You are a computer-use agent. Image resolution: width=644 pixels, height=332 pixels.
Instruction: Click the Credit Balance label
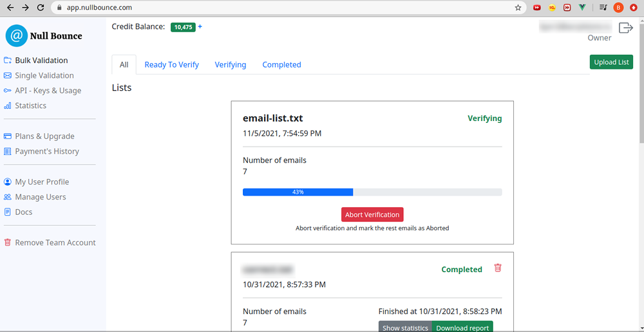coord(138,26)
